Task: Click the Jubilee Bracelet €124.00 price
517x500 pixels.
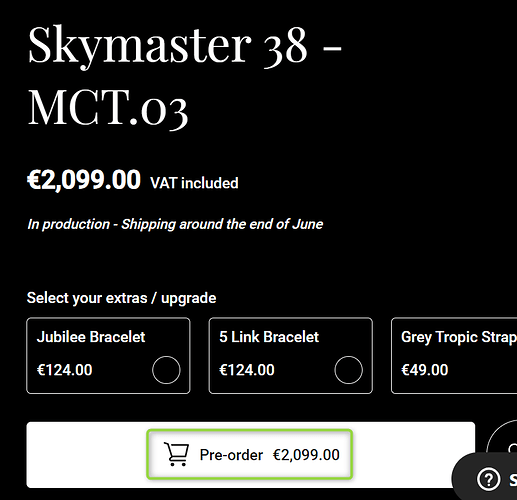Action: 64,370
